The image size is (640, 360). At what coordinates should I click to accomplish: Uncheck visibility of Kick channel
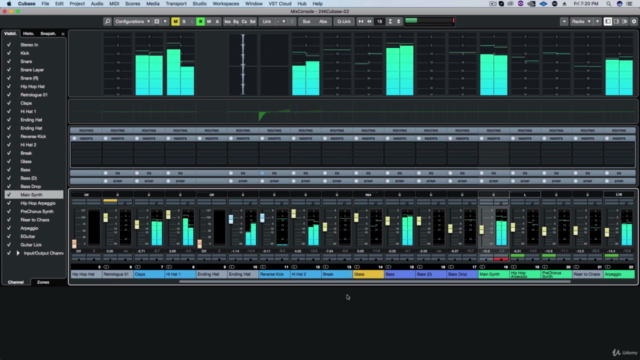[x=9, y=53]
